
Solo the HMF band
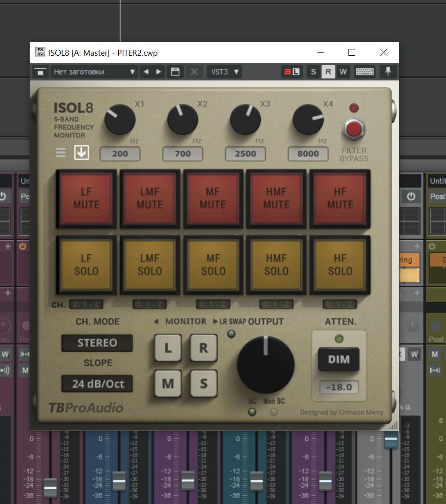pos(276,265)
